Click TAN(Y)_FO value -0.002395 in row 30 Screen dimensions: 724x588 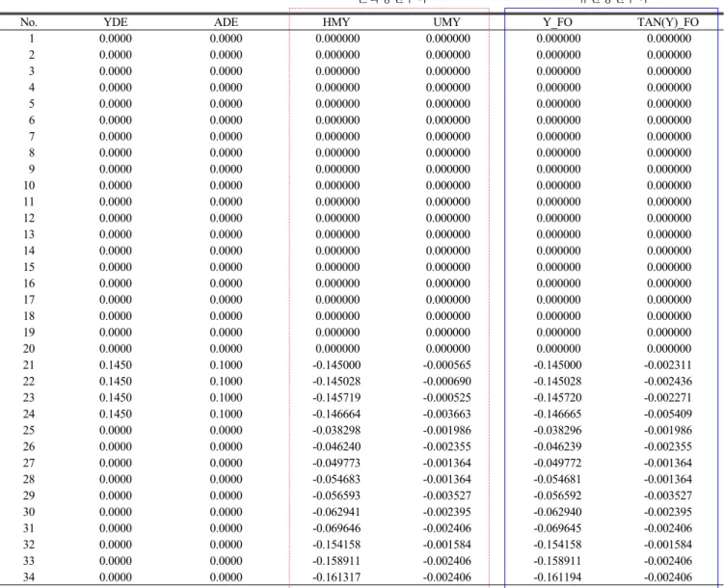coord(668,512)
